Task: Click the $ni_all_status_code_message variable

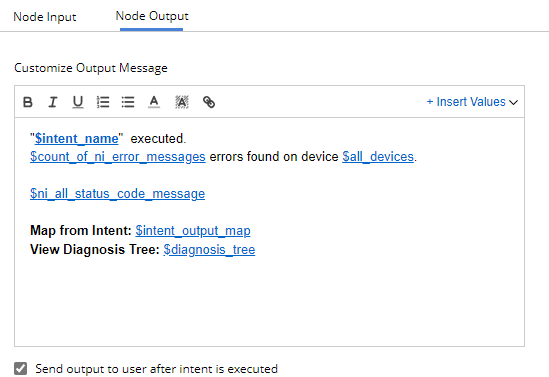Action: tap(118, 194)
